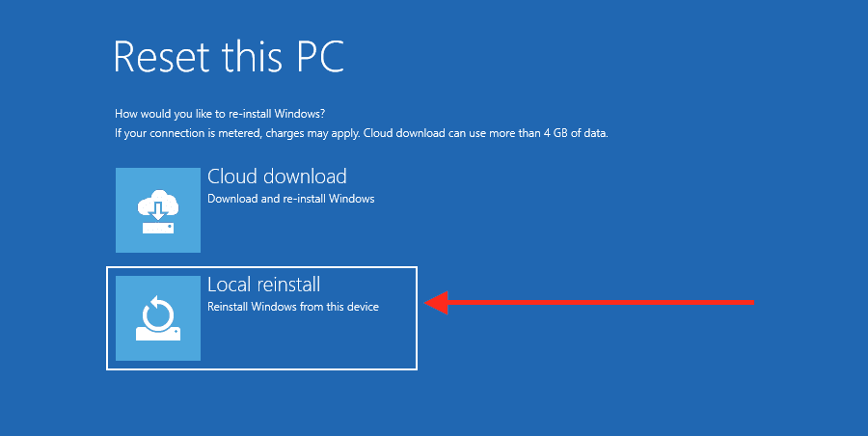Choose the Cloud download option title
This screenshot has height=436, width=868.
(277, 177)
